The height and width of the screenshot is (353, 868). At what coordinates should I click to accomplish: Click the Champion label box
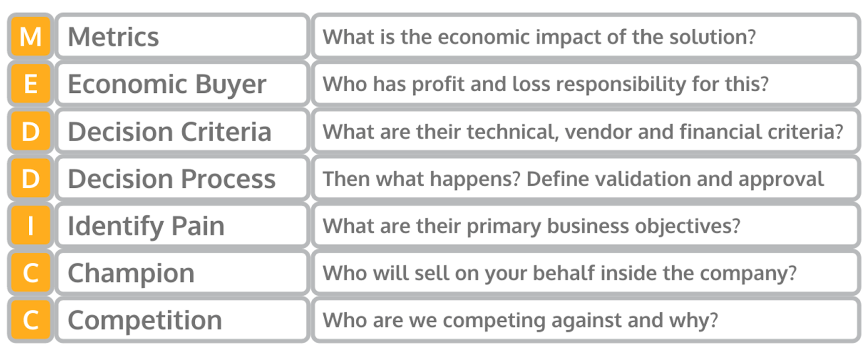pyautogui.click(x=182, y=273)
